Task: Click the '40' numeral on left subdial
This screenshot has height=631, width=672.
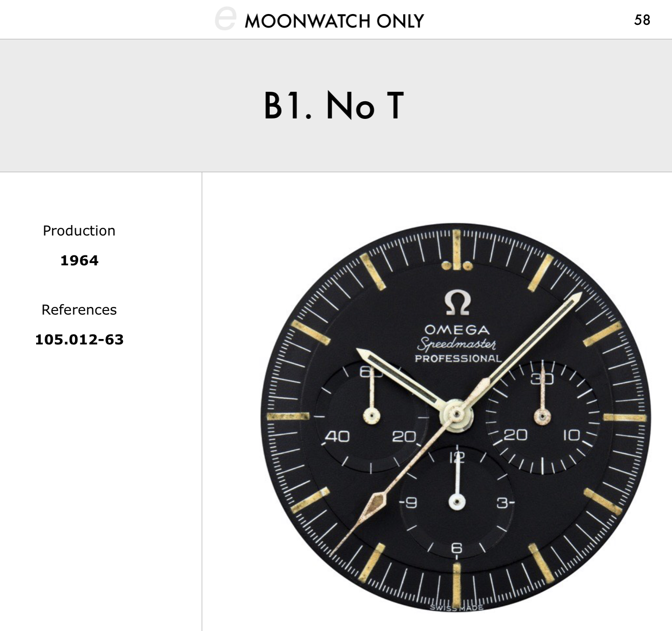Action: pyautogui.click(x=338, y=436)
